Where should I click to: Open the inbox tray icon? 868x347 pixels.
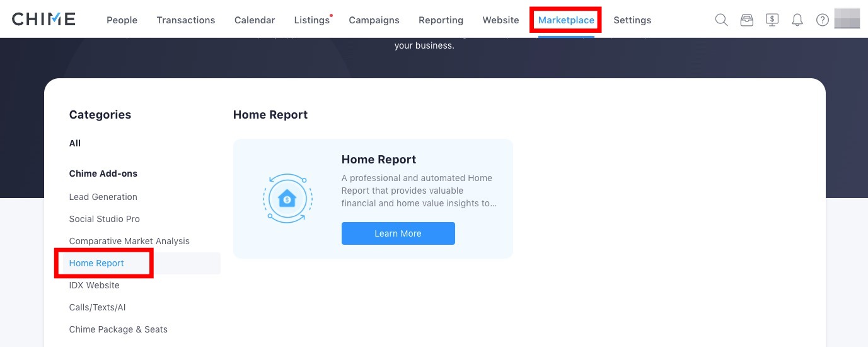747,20
